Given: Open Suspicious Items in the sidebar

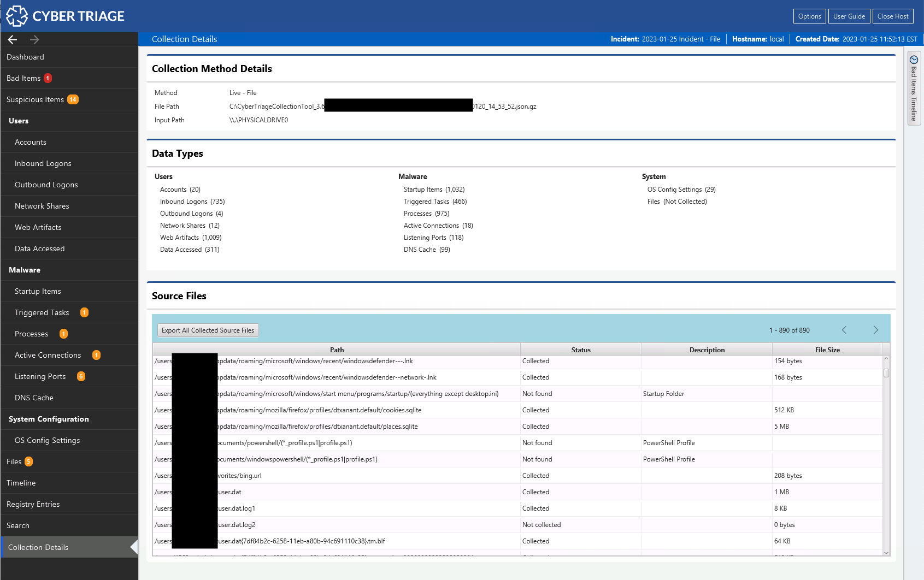Looking at the screenshot, I should click(69, 99).
